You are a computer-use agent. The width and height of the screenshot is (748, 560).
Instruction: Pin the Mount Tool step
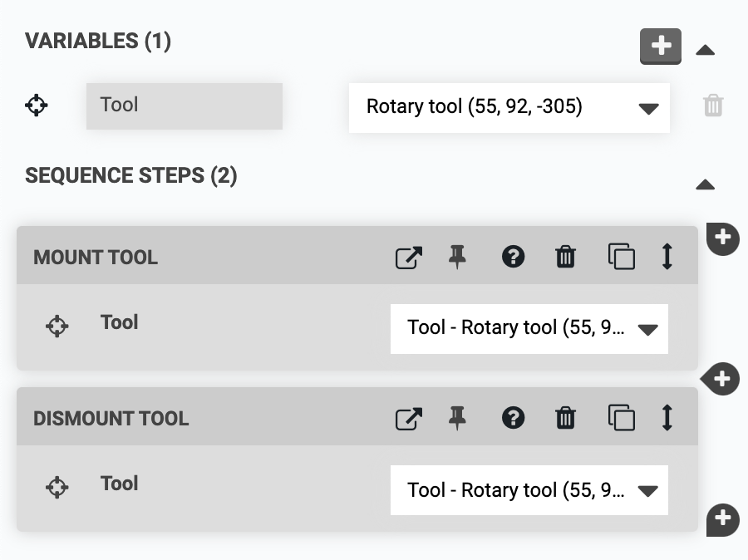tap(457, 257)
